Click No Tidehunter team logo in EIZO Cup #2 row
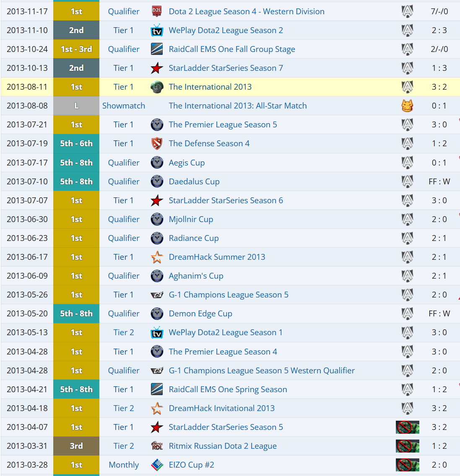This screenshot has height=476, width=460. coord(408,465)
